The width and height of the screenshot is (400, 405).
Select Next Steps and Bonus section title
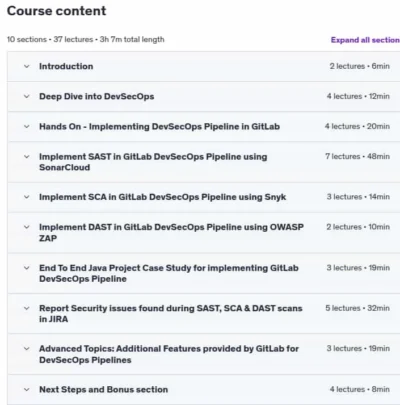coord(103,389)
